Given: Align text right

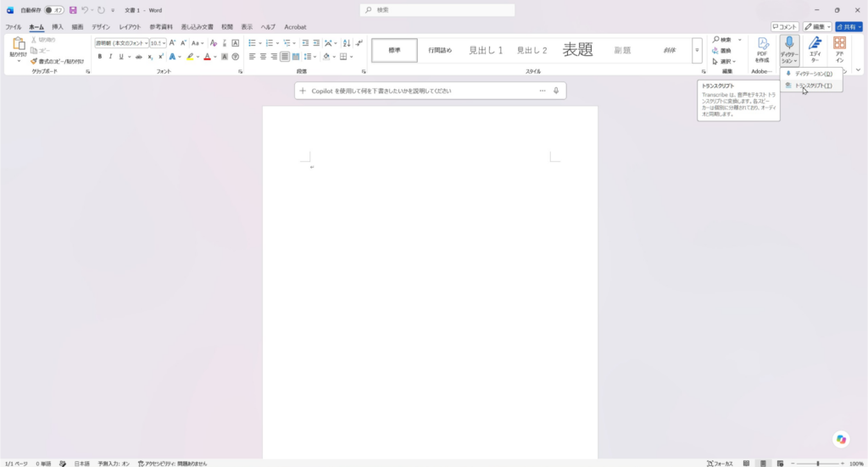Looking at the screenshot, I should tap(274, 57).
